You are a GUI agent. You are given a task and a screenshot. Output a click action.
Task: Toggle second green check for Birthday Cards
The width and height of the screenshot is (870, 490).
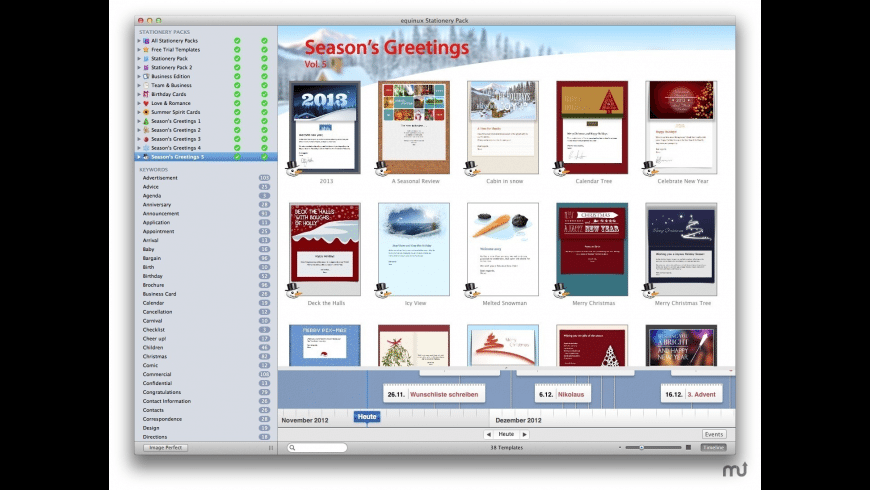pos(264,94)
